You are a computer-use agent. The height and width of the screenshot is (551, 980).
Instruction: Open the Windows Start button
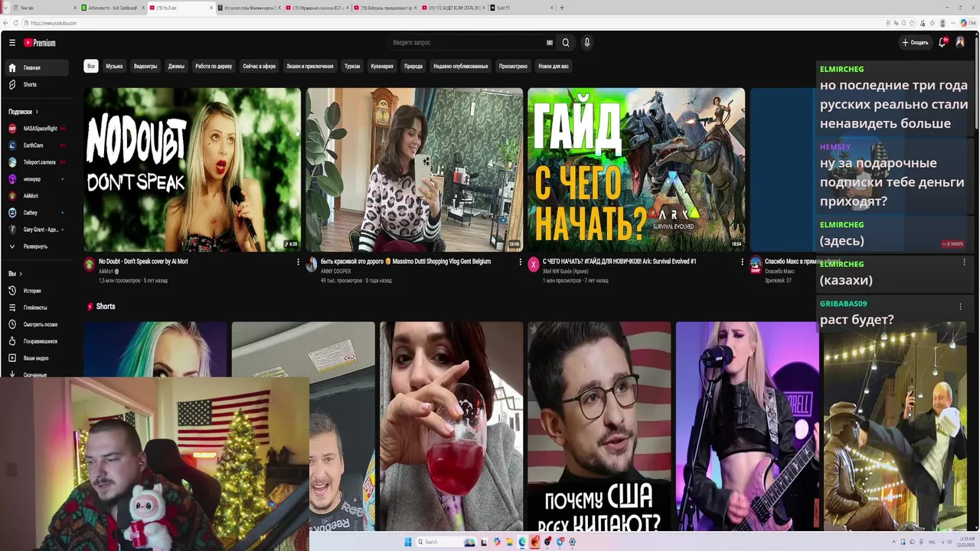coord(408,542)
